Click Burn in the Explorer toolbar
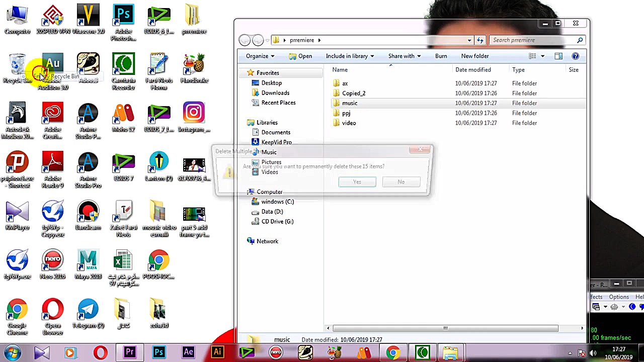 pyautogui.click(x=441, y=56)
